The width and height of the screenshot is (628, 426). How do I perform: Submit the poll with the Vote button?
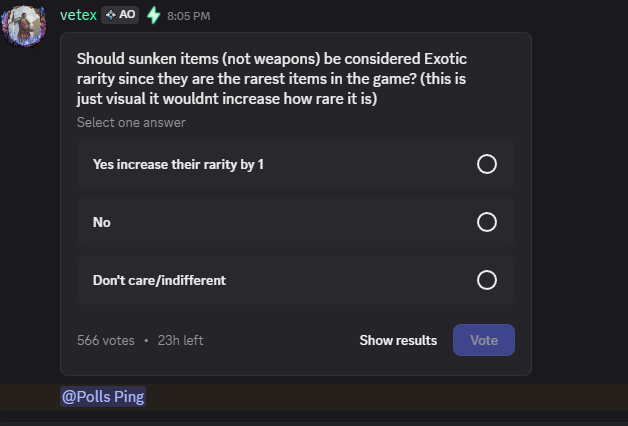[x=484, y=340]
